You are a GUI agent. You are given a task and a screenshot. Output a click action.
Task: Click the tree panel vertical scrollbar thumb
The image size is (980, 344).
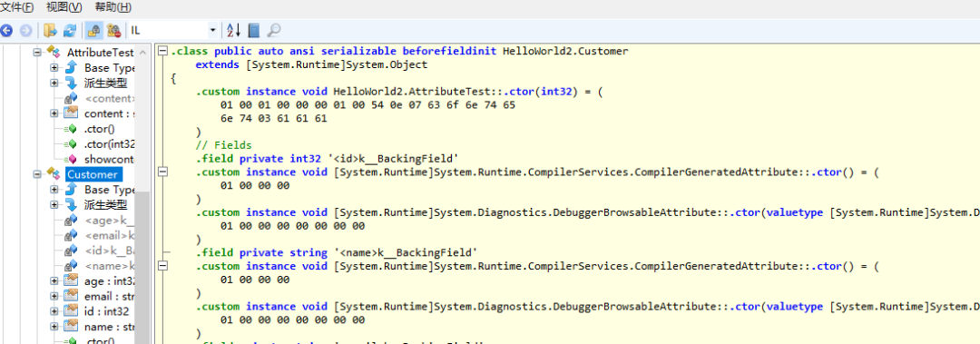click(143, 268)
